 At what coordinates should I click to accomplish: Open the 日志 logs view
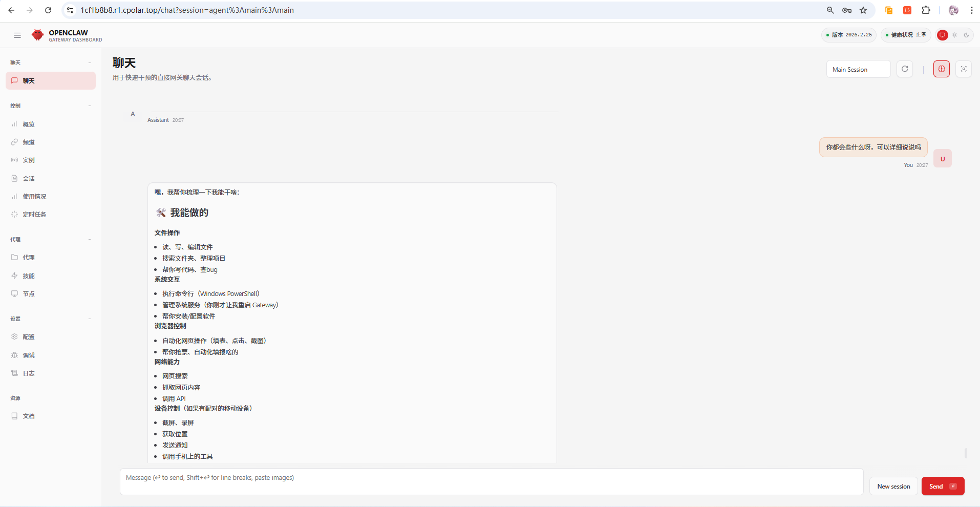pos(29,373)
